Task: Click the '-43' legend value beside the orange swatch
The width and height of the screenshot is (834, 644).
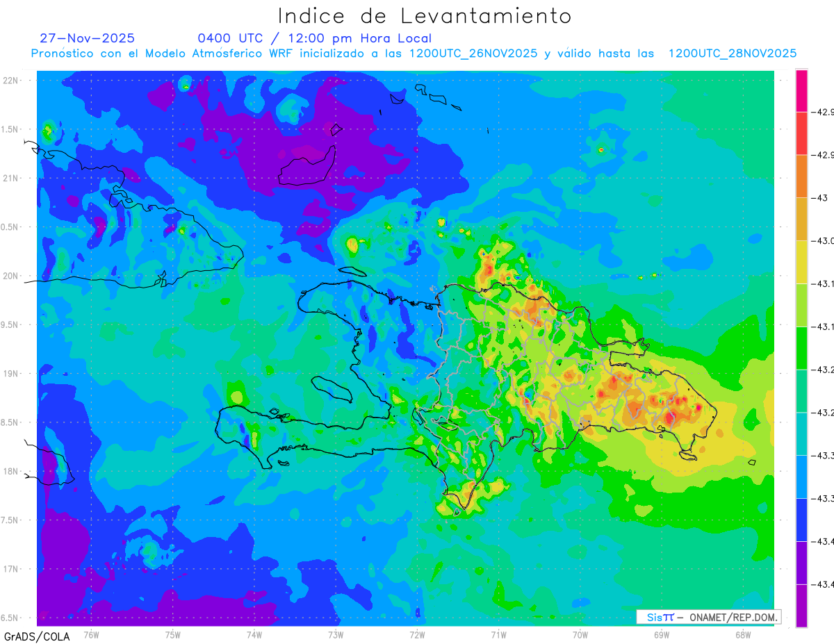Action: [x=821, y=198]
